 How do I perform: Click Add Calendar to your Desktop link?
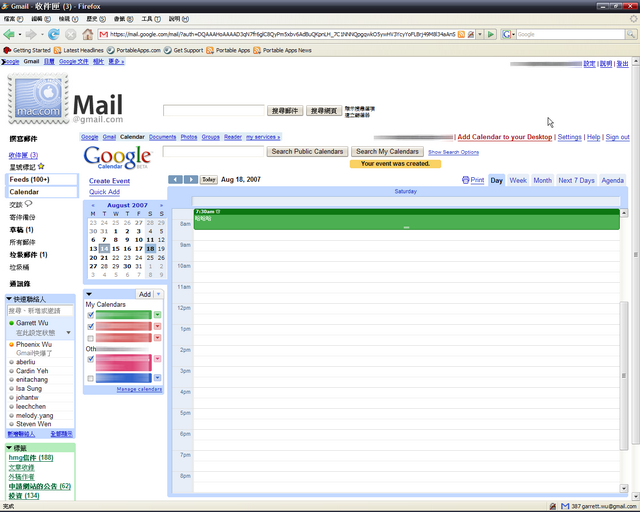(504, 137)
